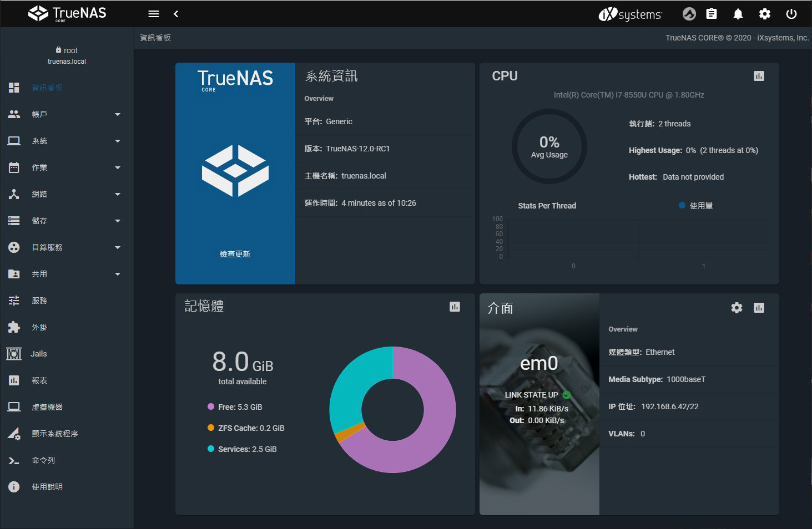Screen dimensions: 812x529
Task: Open CPU reports chart icon
Action: tap(759, 76)
